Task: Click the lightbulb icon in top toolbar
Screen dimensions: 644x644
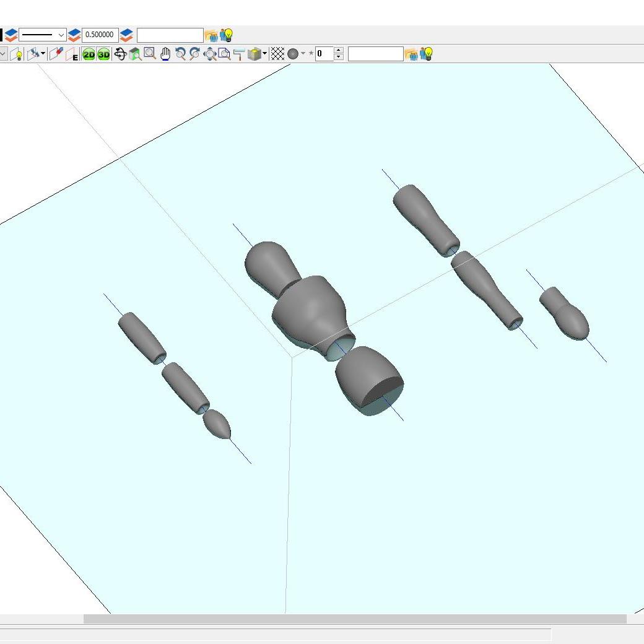Action: (227, 35)
